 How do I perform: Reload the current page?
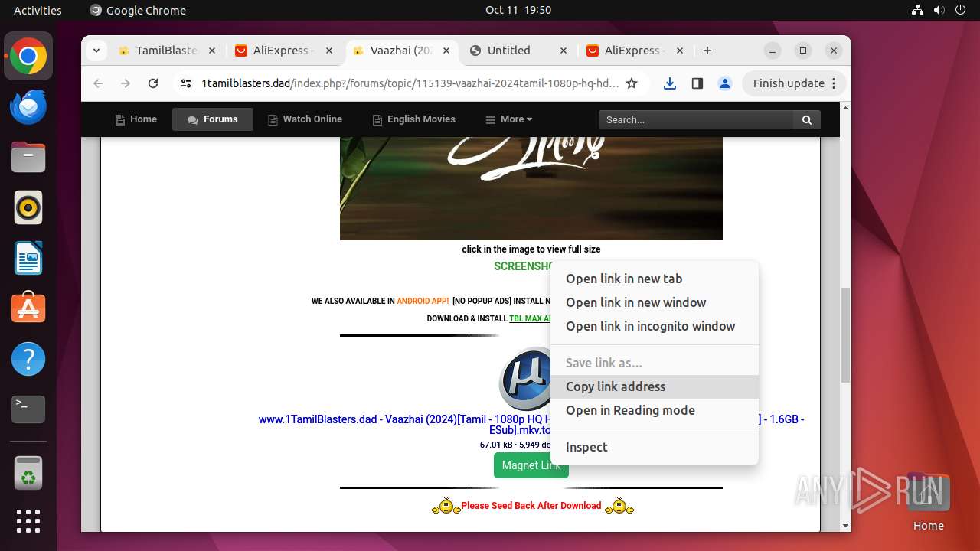click(x=153, y=83)
